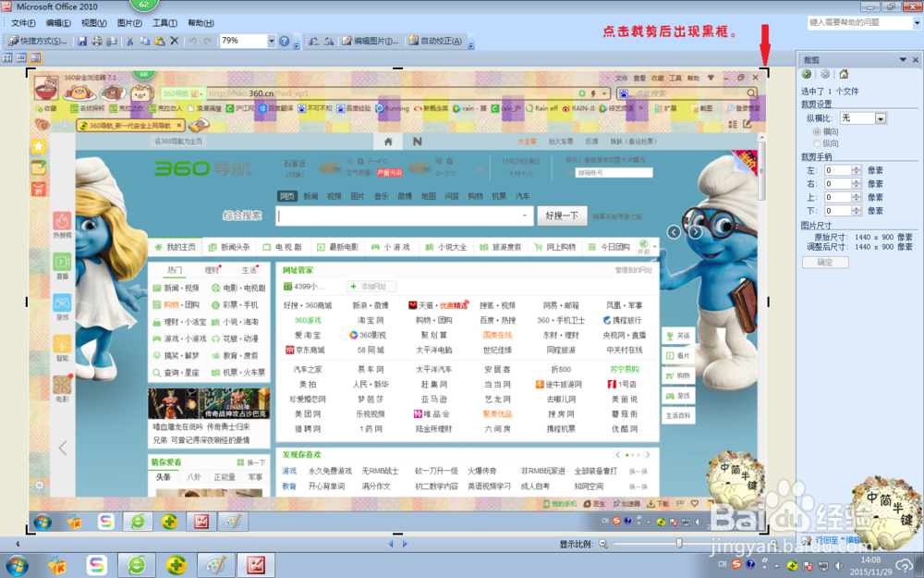The width and height of the screenshot is (924, 578).
Task: Switch to single picture view icon
Action: click(x=35, y=57)
